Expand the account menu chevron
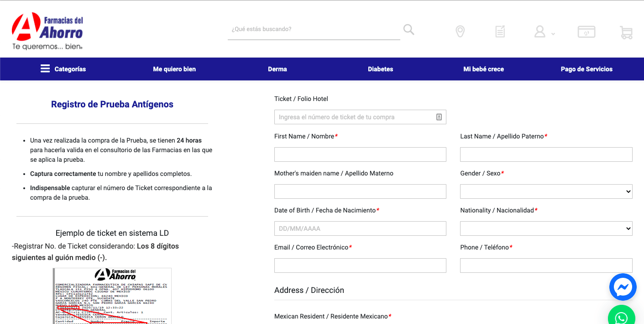 [x=553, y=34]
